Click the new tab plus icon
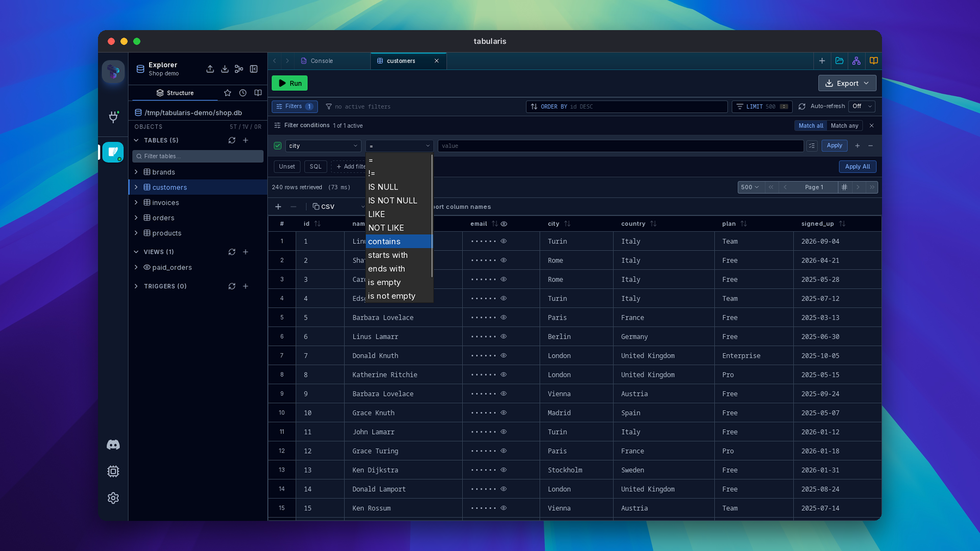The height and width of the screenshot is (551, 980). (x=822, y=61)
